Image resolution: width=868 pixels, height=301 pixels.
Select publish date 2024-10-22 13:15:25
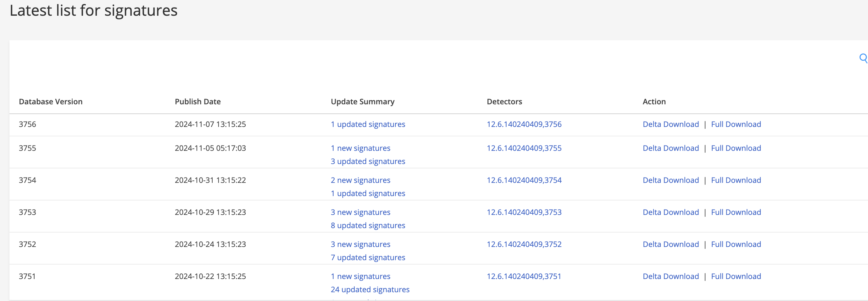coord(210,276)
